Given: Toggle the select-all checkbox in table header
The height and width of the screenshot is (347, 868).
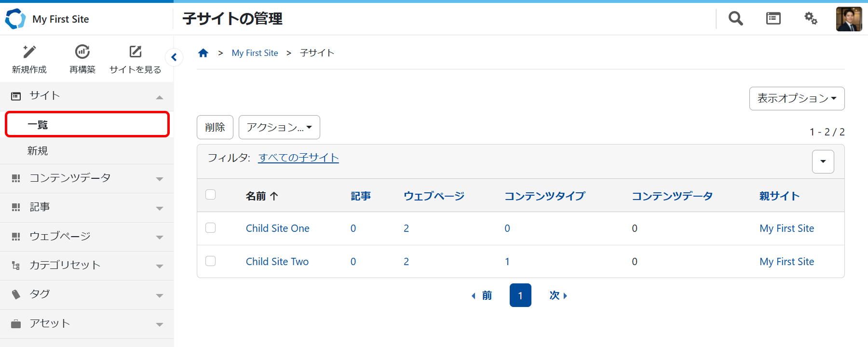Looking at the screenshot, I should click(211, 195).
